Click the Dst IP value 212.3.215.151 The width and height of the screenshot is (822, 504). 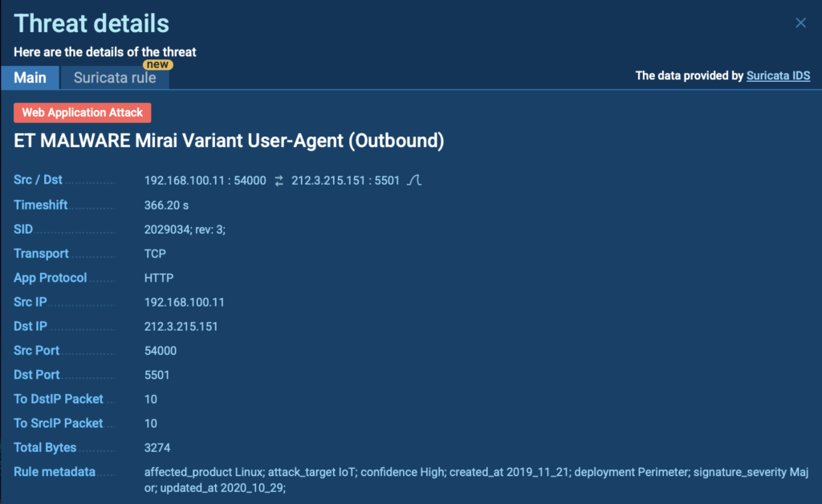tap(183, 326)
